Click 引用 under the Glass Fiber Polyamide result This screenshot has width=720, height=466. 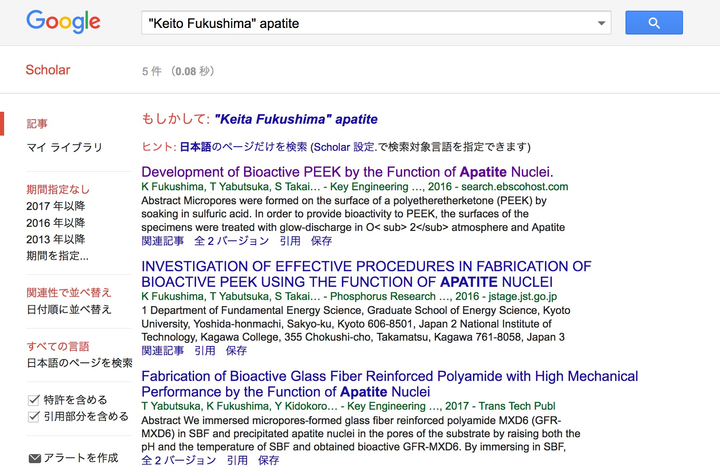(237, 460)
